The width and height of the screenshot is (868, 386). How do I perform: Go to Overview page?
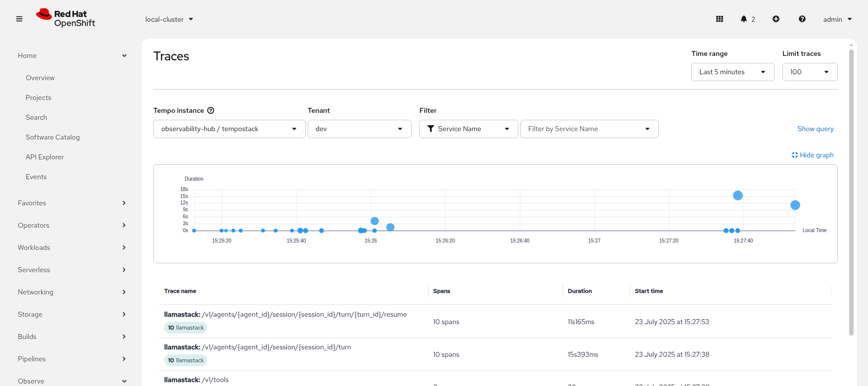click(40, 78)
